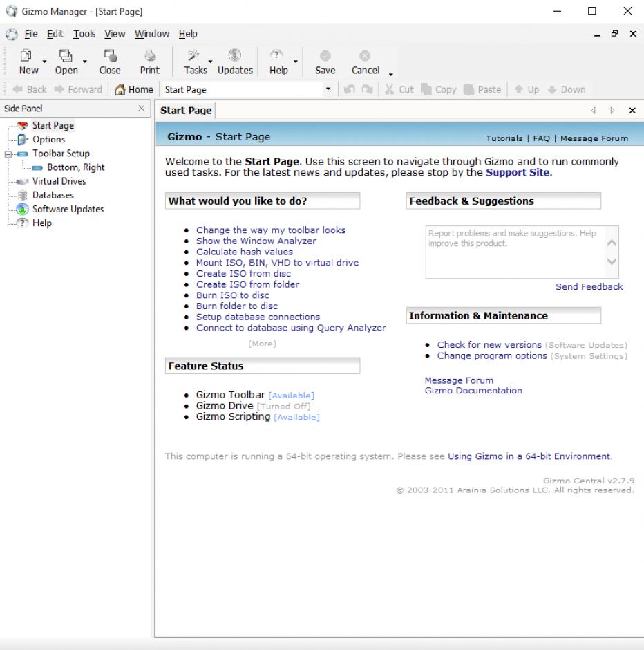
Task: Select Databases in side panel
Action: coord(53,195)
